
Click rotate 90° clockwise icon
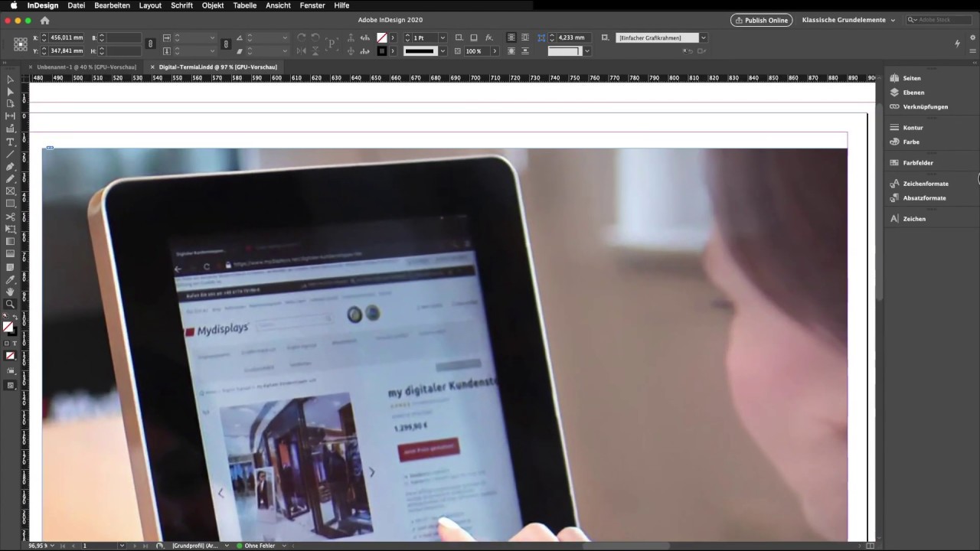pyautogui.click(x=301, y=37)
